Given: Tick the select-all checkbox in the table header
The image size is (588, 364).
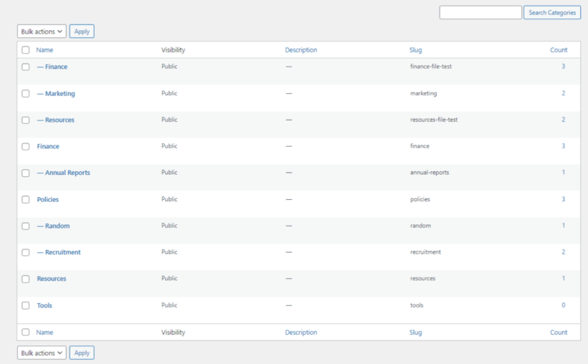Looking at the screenshot, I should point(26,50).
